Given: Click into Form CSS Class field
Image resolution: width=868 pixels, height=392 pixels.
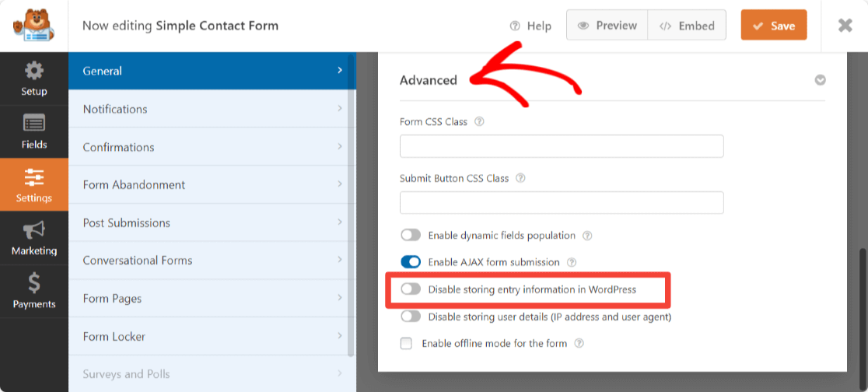Looking at the screenshot, I should coord(562,146).
